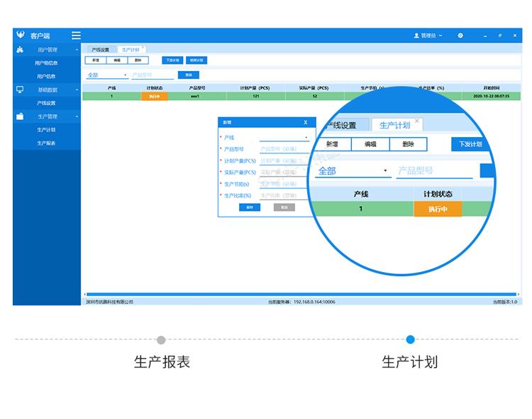Collapse the 用户管理 sidebar section arrow
The height and width of the screenshot is (419, 532).
pos(77,50)
